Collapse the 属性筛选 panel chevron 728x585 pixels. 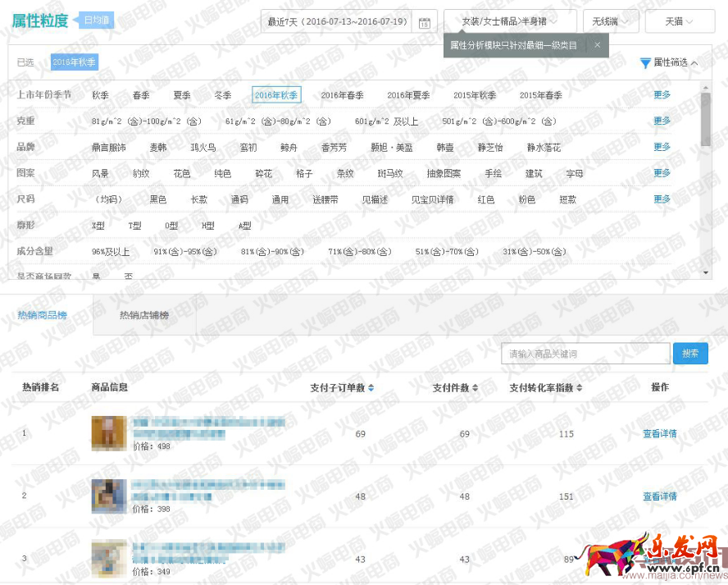[x=694, y=63]
